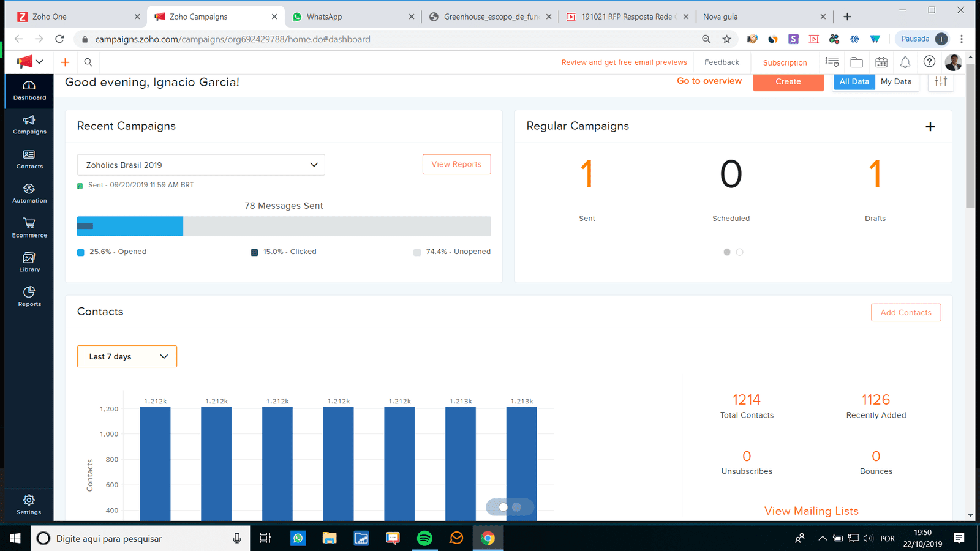The width and height of the screenshot is (980, 551).
Task: Open the help question mark icon
Action: pos(929,61)
